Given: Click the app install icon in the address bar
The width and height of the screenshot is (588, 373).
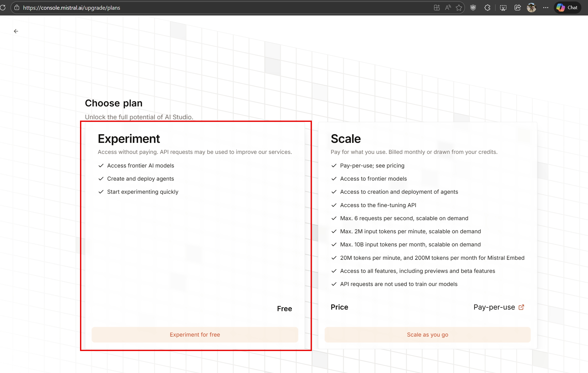Looking at the screenshot, I should pyautogui.click(x=437, y=8).
